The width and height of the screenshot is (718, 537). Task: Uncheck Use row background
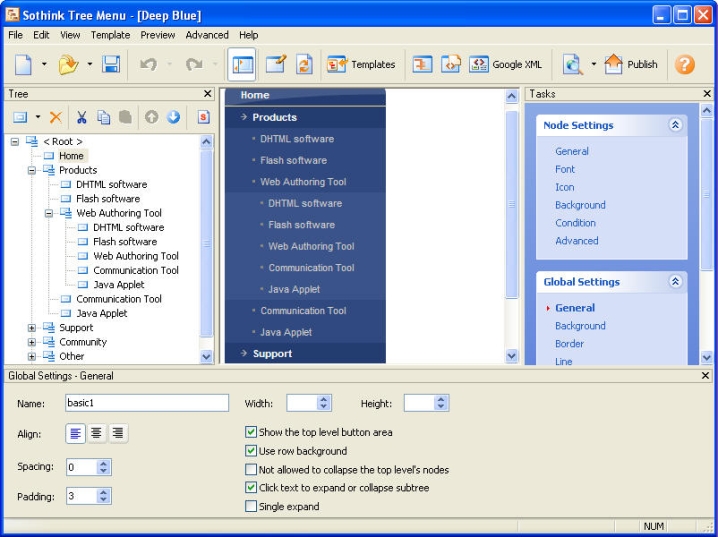(x=251, y=451)
